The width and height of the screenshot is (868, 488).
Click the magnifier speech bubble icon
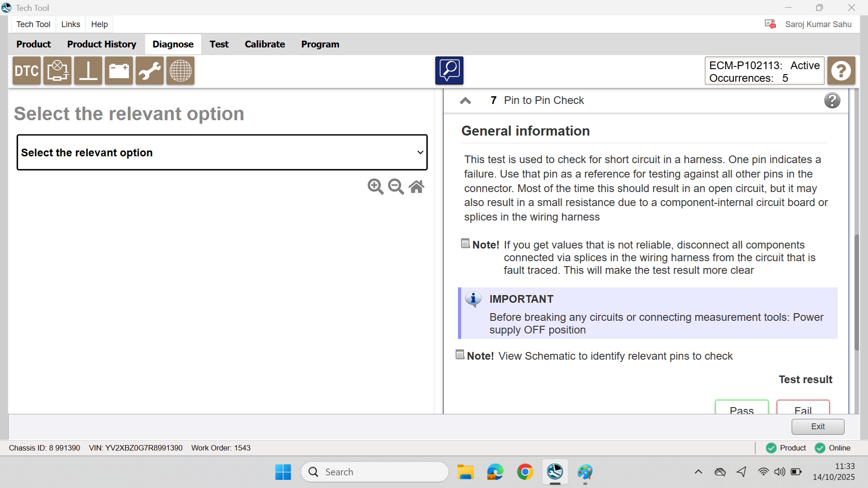click(x=449, y=70)
